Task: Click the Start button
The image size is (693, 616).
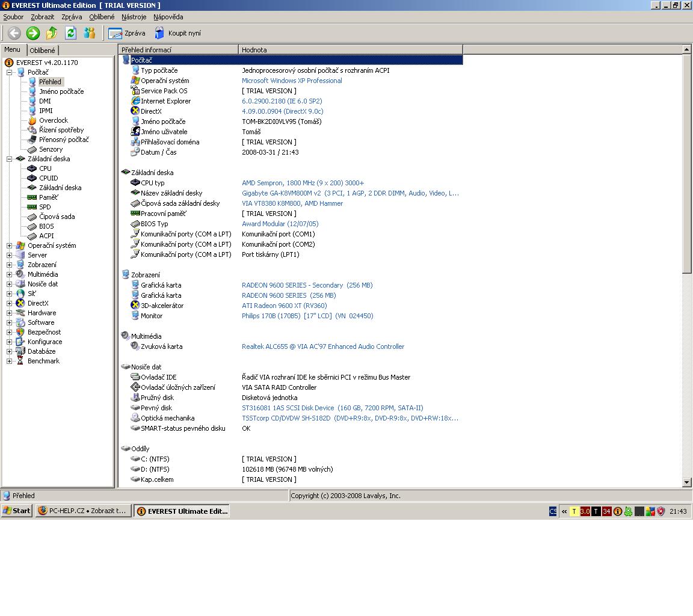Action: click(17, 511)
